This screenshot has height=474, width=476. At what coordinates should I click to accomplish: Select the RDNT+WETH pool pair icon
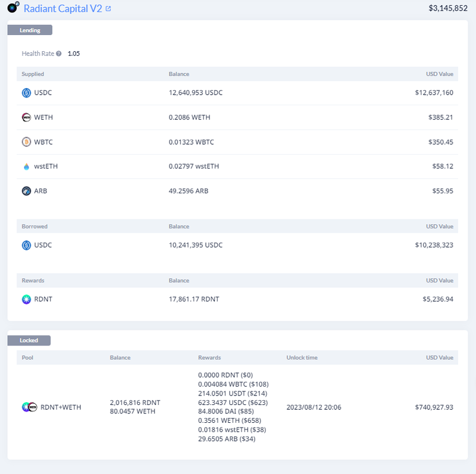click(29, 407)
